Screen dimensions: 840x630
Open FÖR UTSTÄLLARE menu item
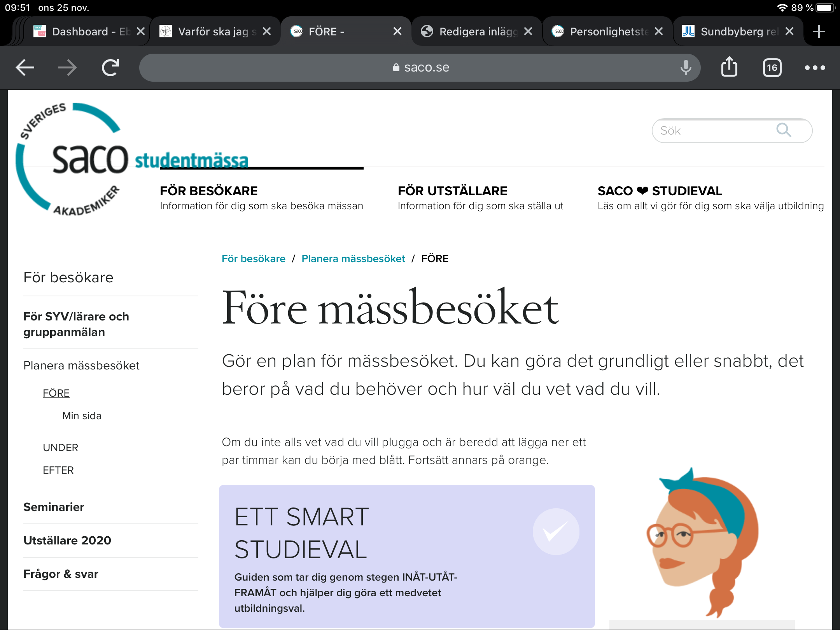coord(452,191)
